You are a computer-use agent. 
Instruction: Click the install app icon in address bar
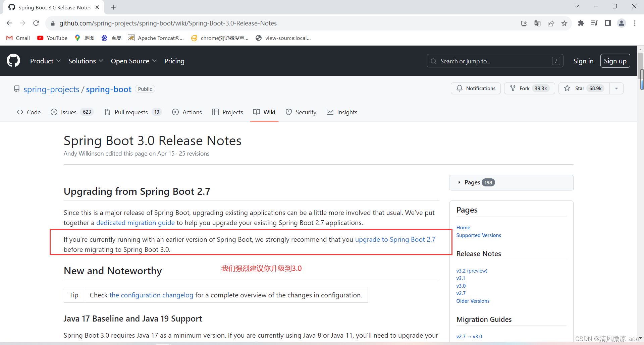point(524,23)
